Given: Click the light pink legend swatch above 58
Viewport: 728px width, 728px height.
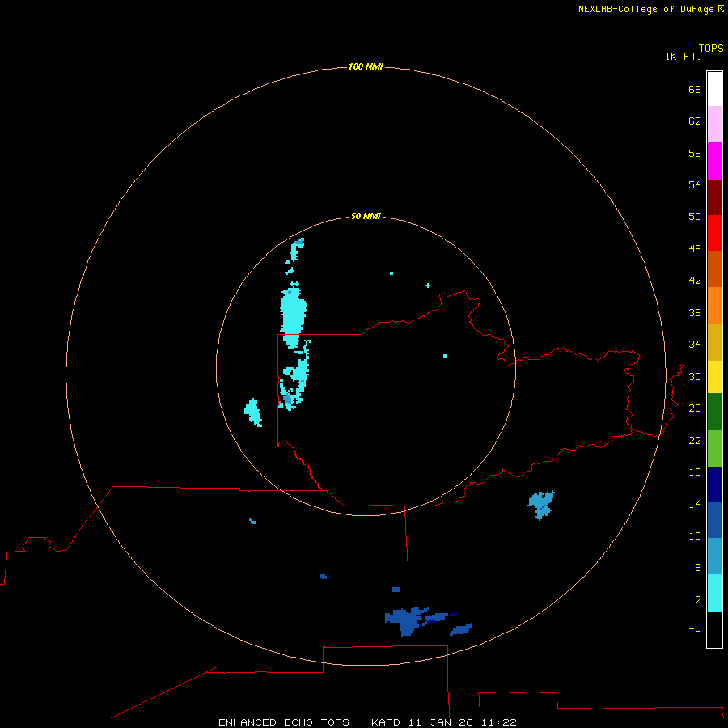Looking at the screenshot, I should click(714, 124).
